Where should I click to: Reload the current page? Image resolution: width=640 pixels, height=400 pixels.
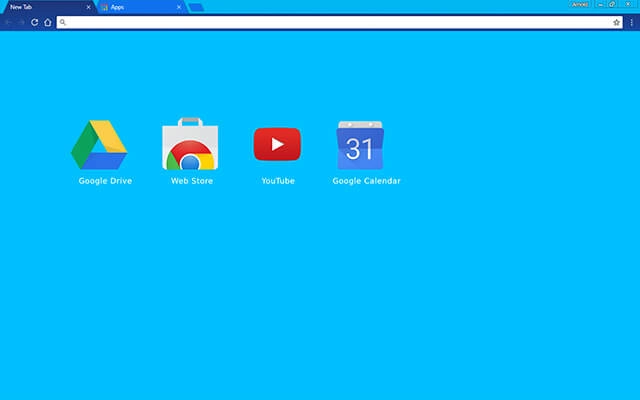point(35,22)
